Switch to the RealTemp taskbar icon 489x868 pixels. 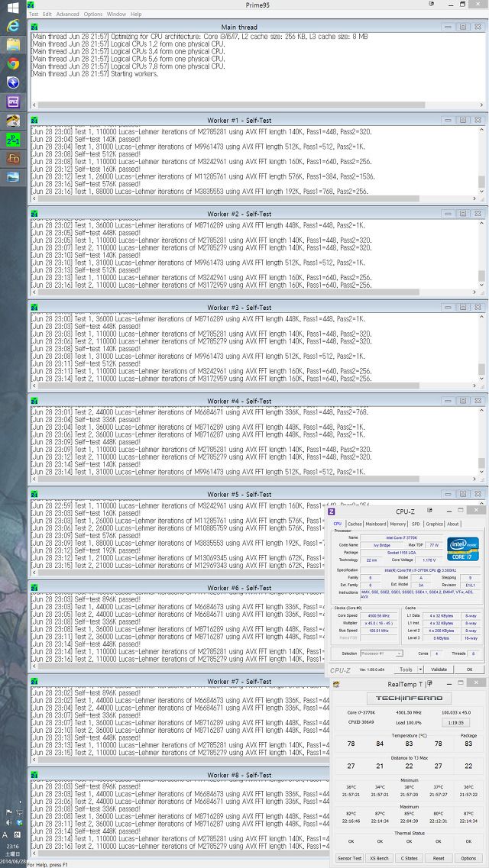click(x=13, y=120)
